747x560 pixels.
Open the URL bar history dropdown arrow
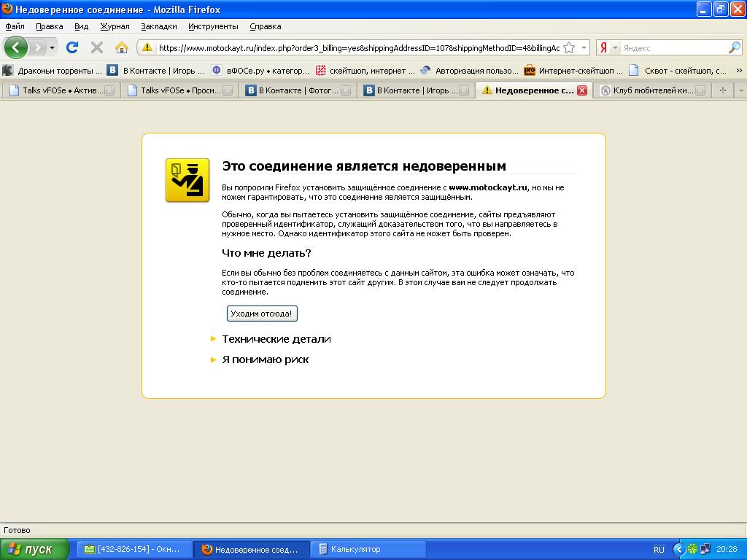click(584, 48)
